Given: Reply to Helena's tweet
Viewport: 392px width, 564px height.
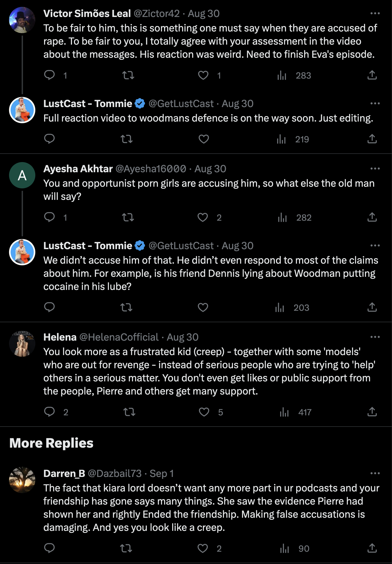Looking at the screenshot, I should [x=50, y=412].
